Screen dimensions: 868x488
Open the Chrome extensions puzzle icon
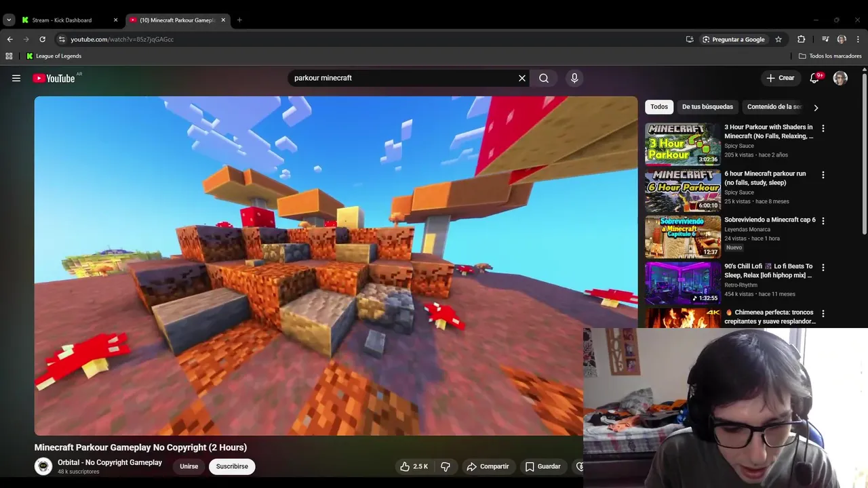coord(801,39)
